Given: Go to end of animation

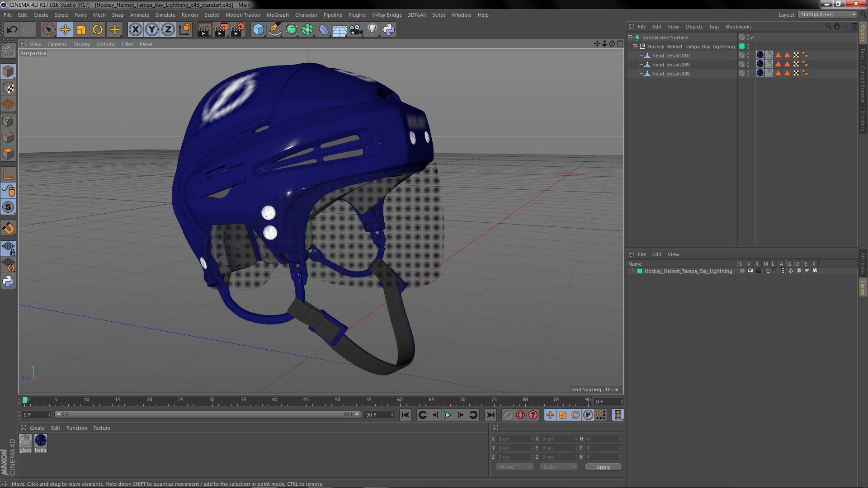Looking at the screenshot, I should (490, 415).
